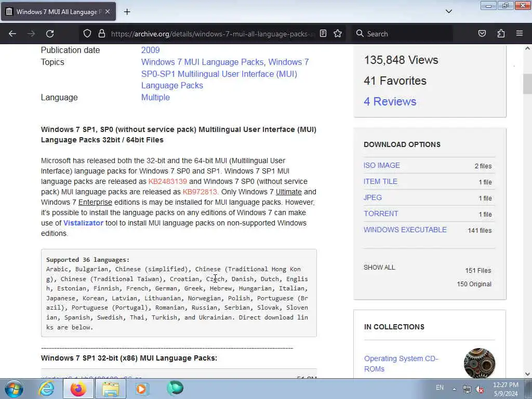Click '150 Original' count text
The height and width of the screenshot is (399, 532).
point(474,284)
